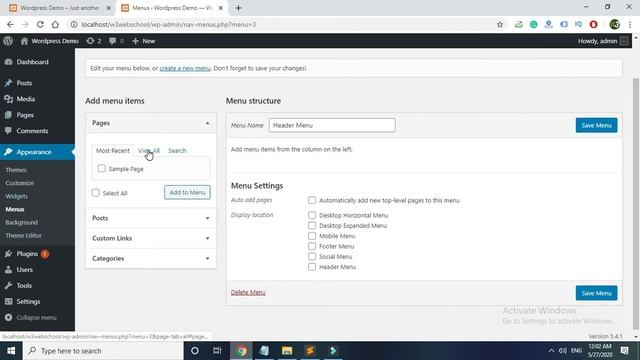
Task: Open the updates indicator showing 2
Action: [94, 41]
